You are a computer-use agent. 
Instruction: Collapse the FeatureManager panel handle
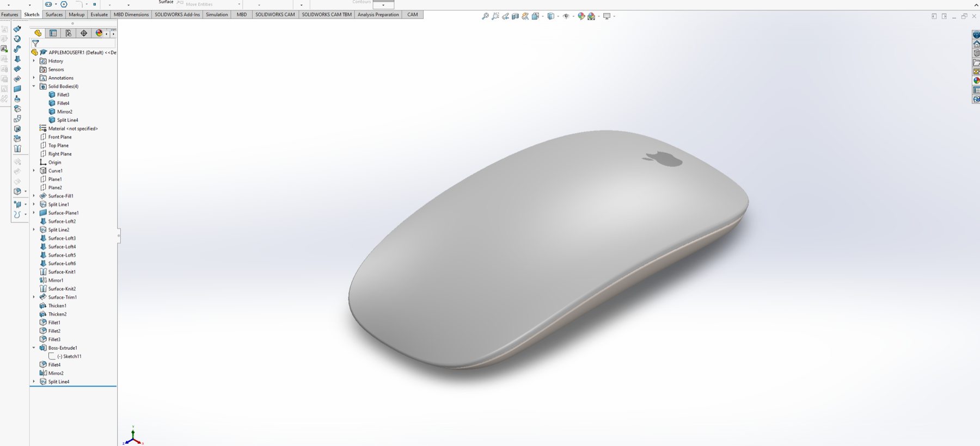pos(119,236)
